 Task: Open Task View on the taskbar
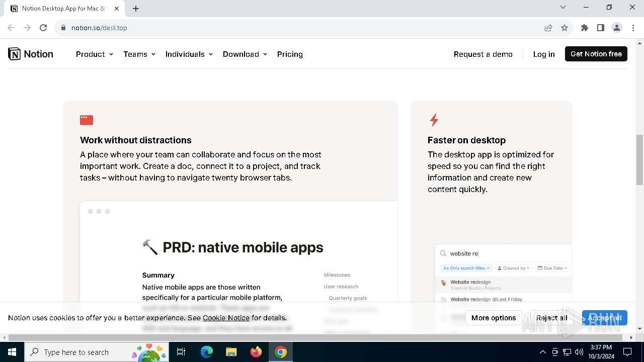(181, 352)
